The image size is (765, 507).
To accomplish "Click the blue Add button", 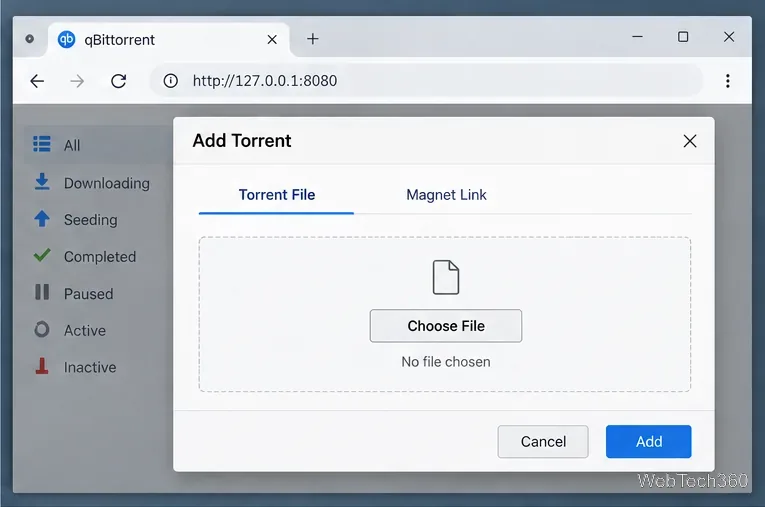I will pyautogui.click(x=648, y=442).
